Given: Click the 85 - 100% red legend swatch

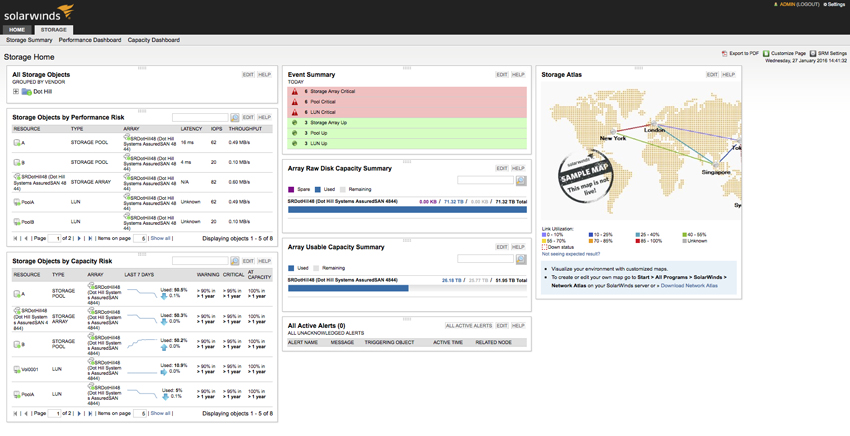Looking at the screenshot, I should pyautogui.click(x=638, y=241).
